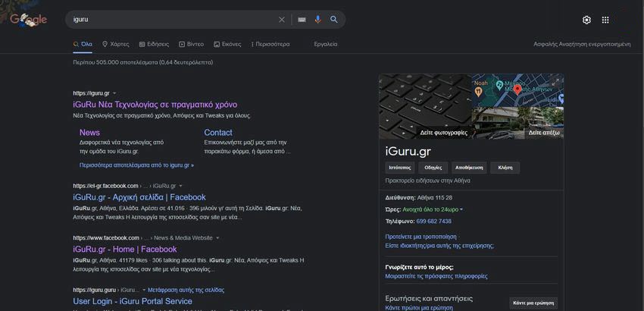Viewport: 644px width, 311px height.
Task: Click the https://iguru.gr URL text
Action: pyautogui.click(x=91, y=93)
